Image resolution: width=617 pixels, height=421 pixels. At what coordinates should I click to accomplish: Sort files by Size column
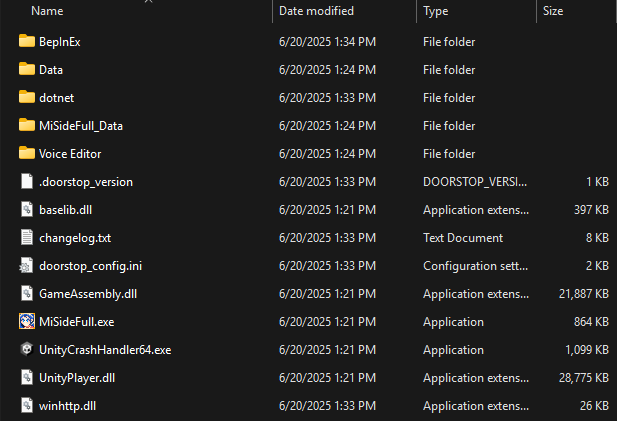(x=553, y=12)
